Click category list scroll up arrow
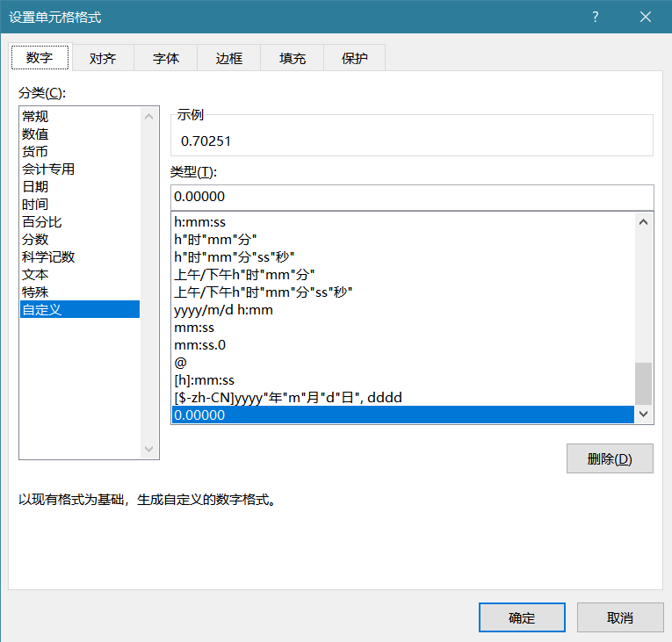Viewport: 672px width, 642px height. click(x=149, y=117)
